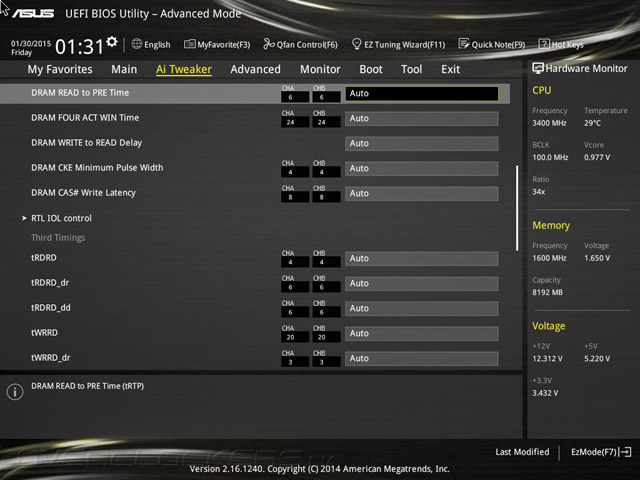Image resolution: width=640 pixels, height=480 pixels.
Task: Go to the Boot tab
Action: [x=371, y=69]
